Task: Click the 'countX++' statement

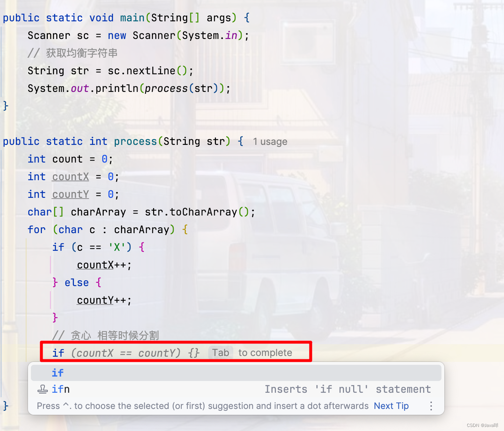Action: pos(104,265)
